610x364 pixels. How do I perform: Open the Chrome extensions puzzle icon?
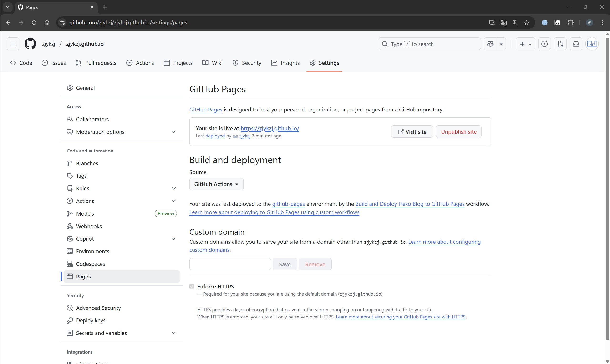point(570,23)
